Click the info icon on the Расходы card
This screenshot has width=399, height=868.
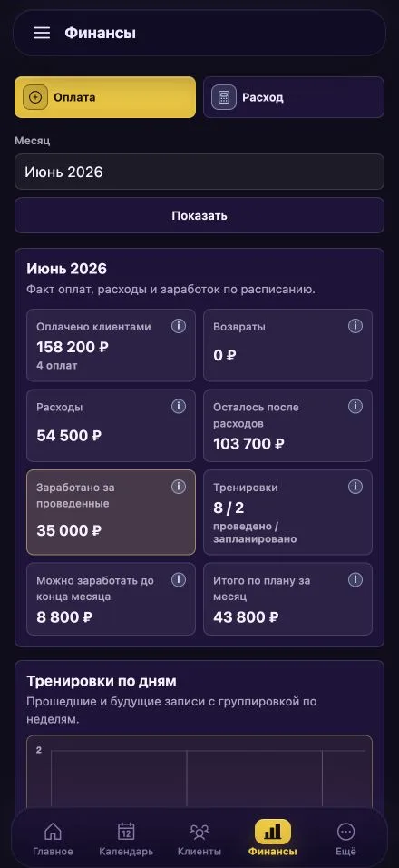click(178, 407)
